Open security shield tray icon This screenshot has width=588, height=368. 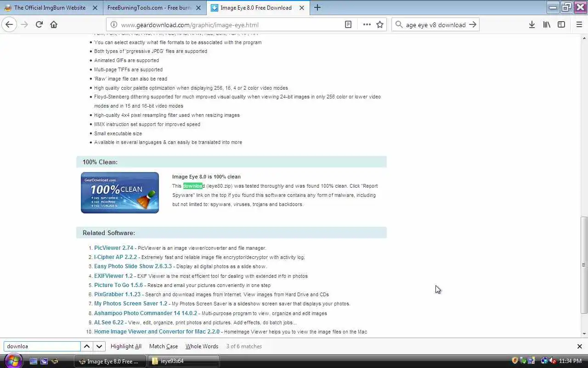point(515,361)
